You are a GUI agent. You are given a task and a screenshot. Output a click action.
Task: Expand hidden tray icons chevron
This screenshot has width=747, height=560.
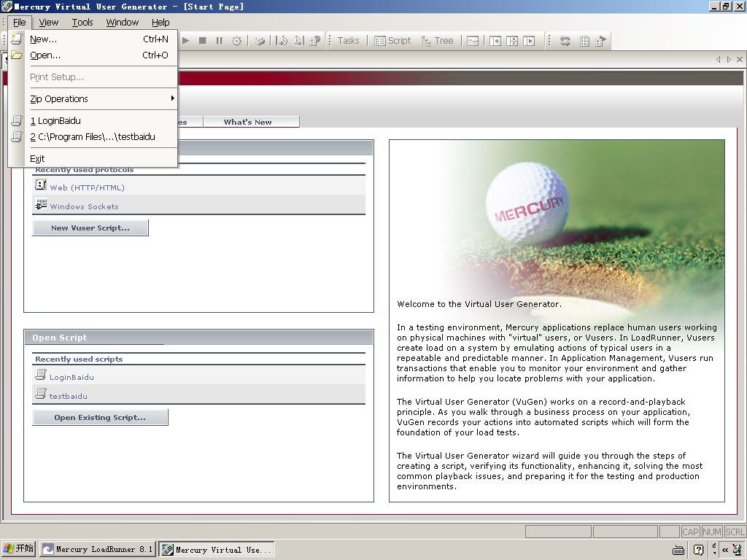725,550
